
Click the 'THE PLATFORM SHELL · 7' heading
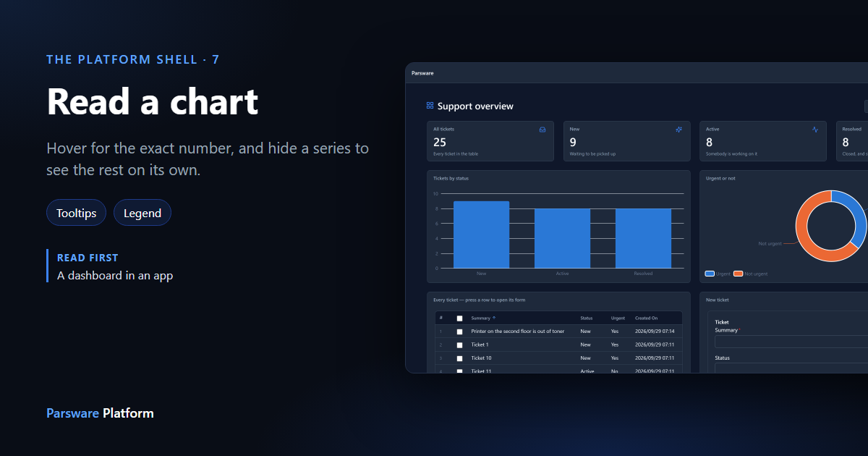coord(133,59)
